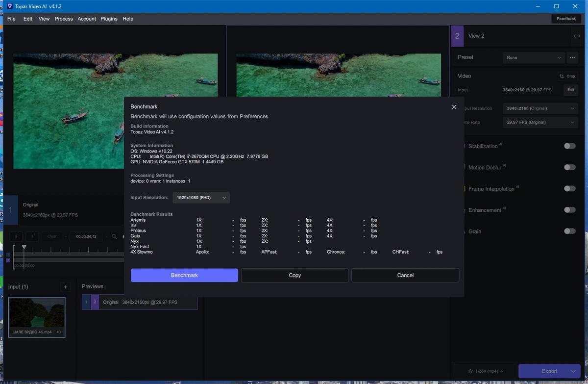This screenshot has width=588, height=384.
Task: Toggle the Stabilization switch
Action: [569, 146]
